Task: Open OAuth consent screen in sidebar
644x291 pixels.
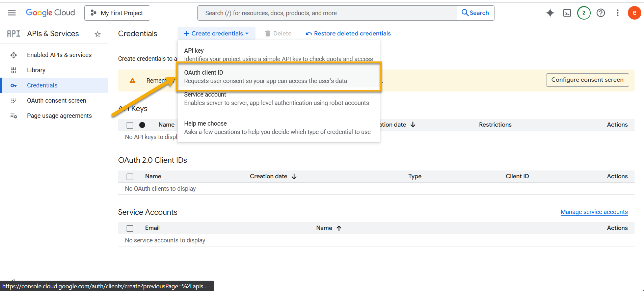Action: coord(54,101)
